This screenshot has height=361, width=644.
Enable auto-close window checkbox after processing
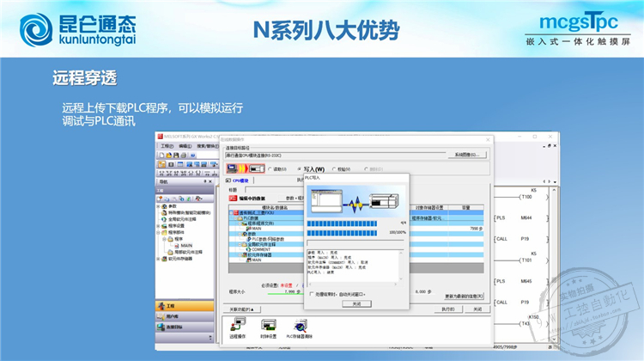312,294
